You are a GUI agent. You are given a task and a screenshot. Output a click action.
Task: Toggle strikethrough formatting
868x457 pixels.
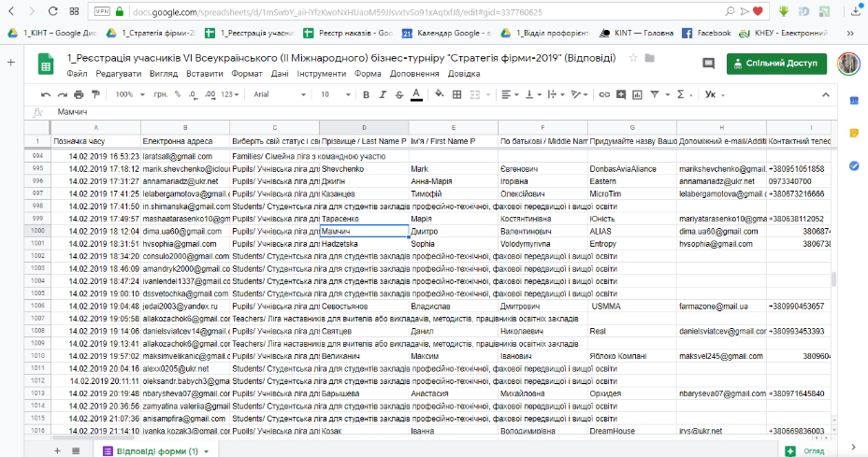click(x=398, y=94)
